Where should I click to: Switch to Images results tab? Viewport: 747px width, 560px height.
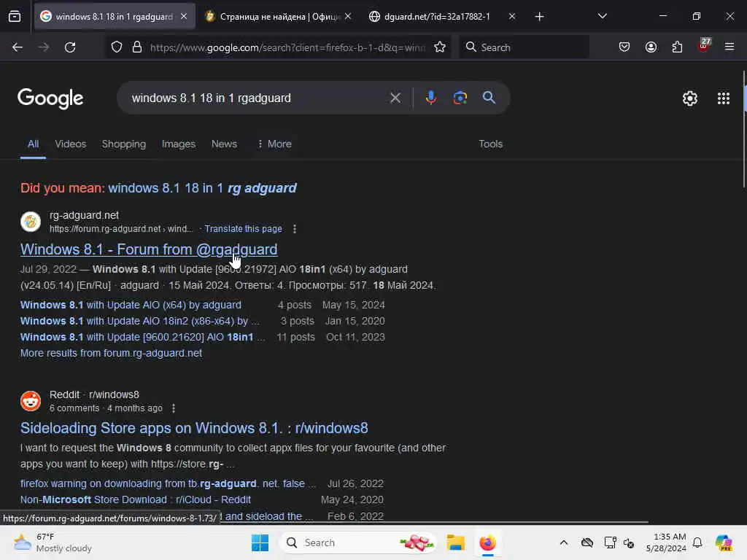tap(179, 144)
